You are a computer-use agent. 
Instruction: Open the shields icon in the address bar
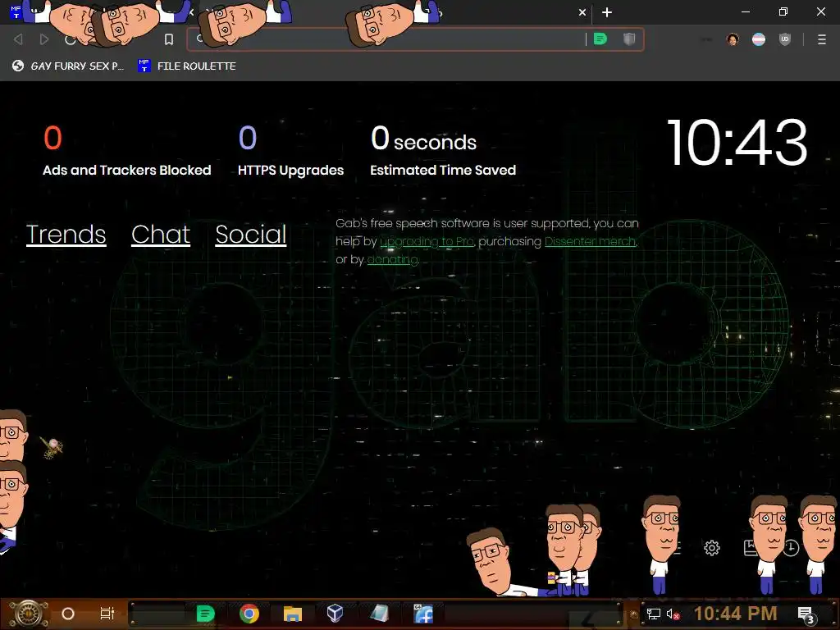[x=629, y=39]
